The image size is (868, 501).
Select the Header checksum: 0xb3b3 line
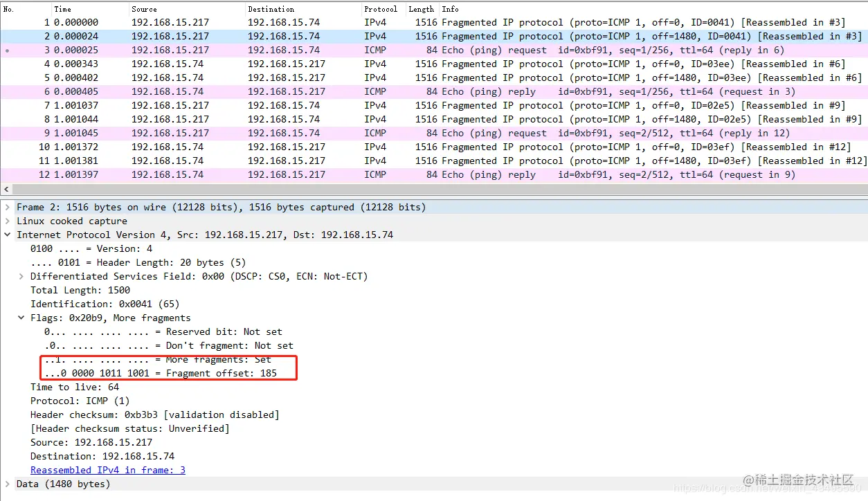[x=155, y=415]
